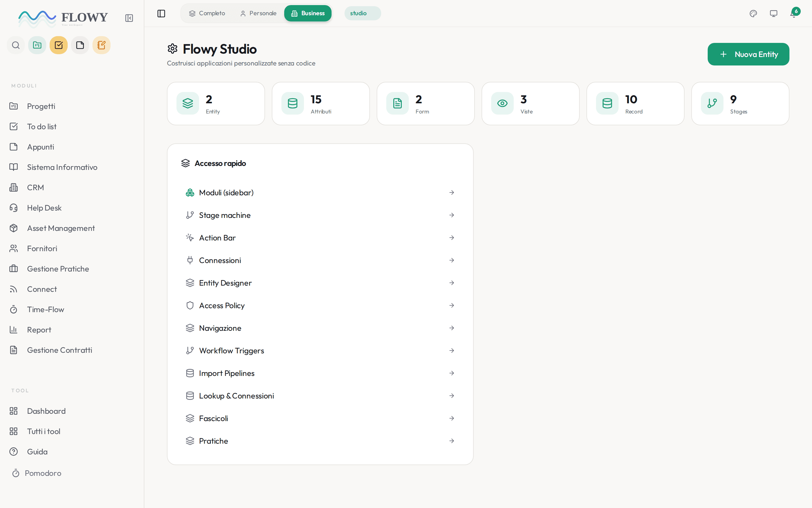This screenshot has height=508, width=812.
Task: Open the orange notepad edit quick-action icon
Action: click(x=101, y=45)
